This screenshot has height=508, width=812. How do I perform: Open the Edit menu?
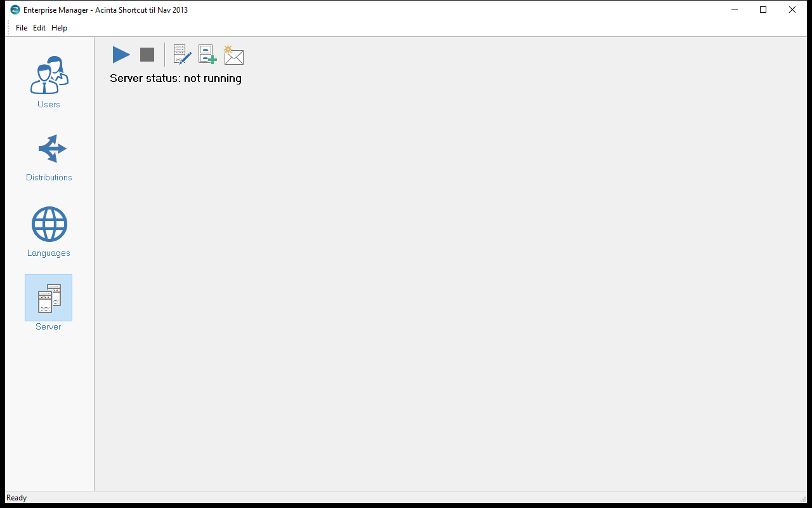pyautogui.click(x=39, y=28)
